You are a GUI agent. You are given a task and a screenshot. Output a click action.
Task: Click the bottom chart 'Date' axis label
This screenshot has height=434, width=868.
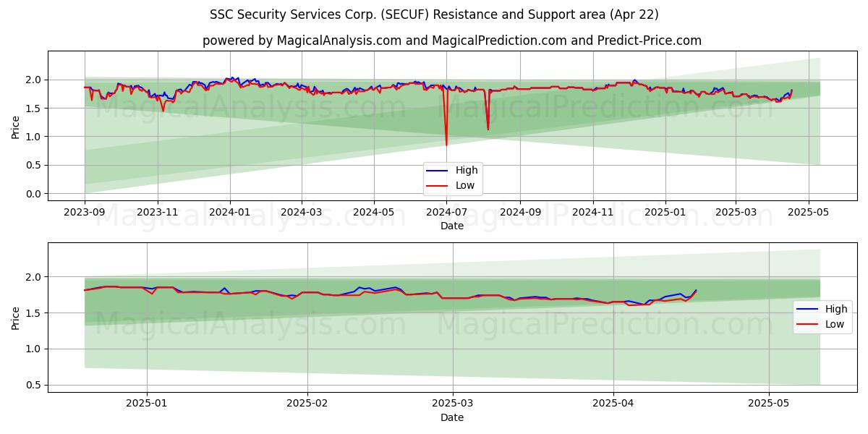[x=452, y=417]
